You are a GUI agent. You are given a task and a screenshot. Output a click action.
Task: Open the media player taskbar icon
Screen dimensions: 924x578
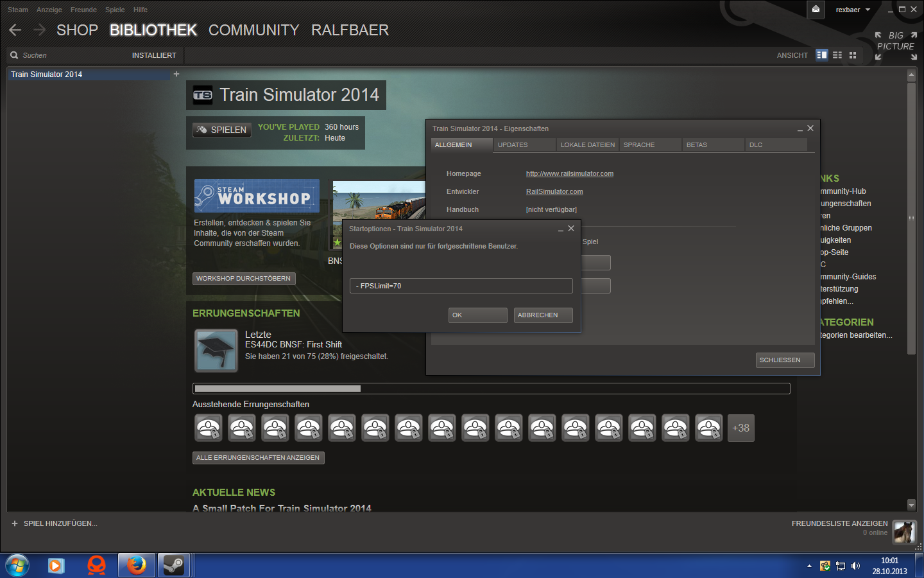pyautogui.click(x=56, y=565)
